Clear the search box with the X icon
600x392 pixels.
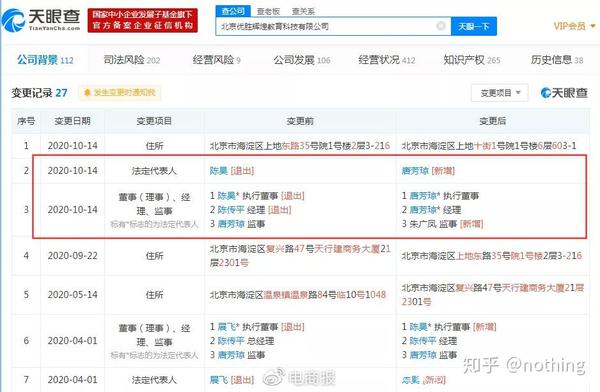[x=441, y=26]
